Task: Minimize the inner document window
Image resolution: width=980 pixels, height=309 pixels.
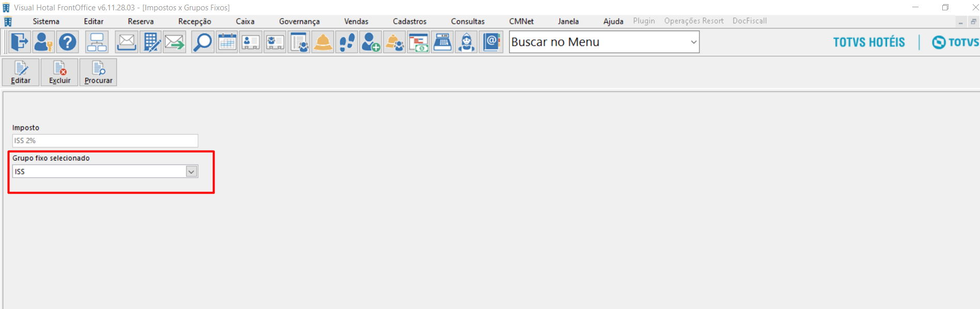Action: (961, 22)
